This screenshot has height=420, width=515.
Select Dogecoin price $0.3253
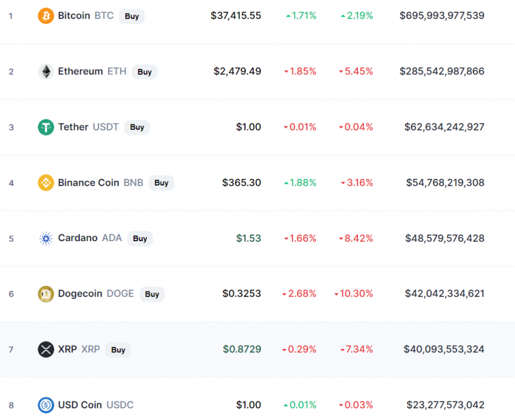(241, 293)
